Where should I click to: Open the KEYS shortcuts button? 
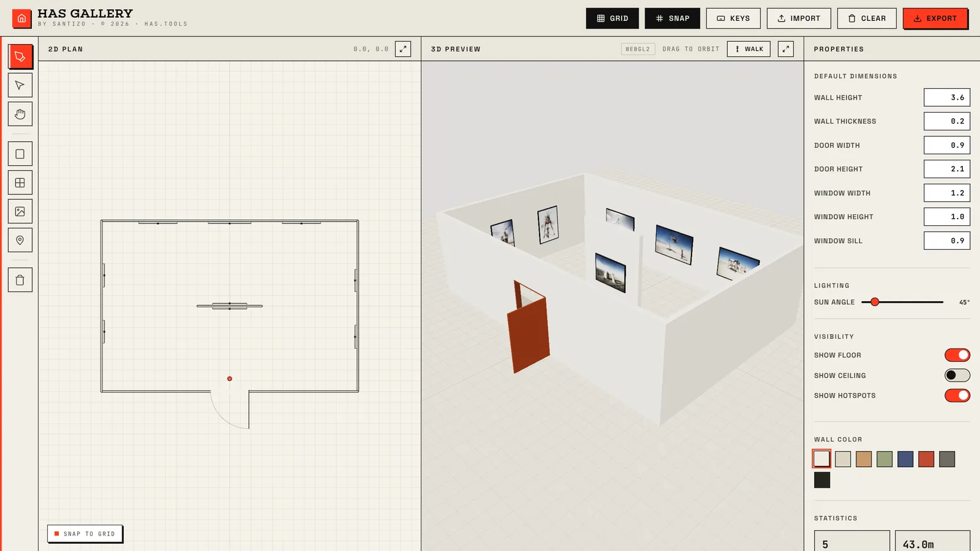click(733, 18)
